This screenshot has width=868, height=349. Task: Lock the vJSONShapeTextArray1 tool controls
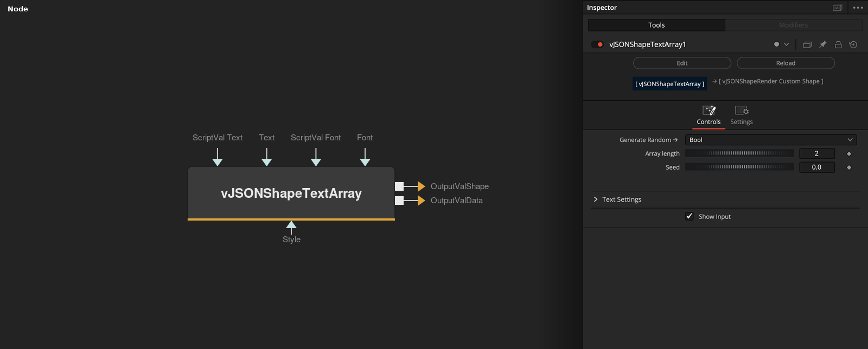[838, 44]
